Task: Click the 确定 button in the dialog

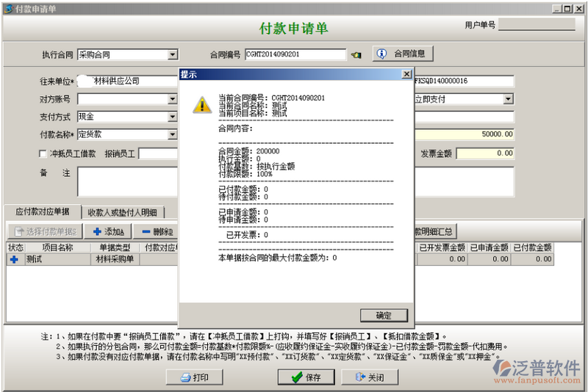Action: 384,315
